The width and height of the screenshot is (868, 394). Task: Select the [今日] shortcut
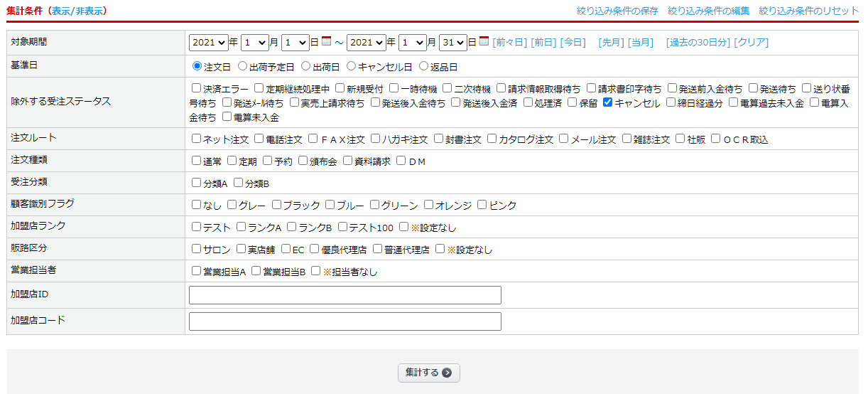(573, 43)
